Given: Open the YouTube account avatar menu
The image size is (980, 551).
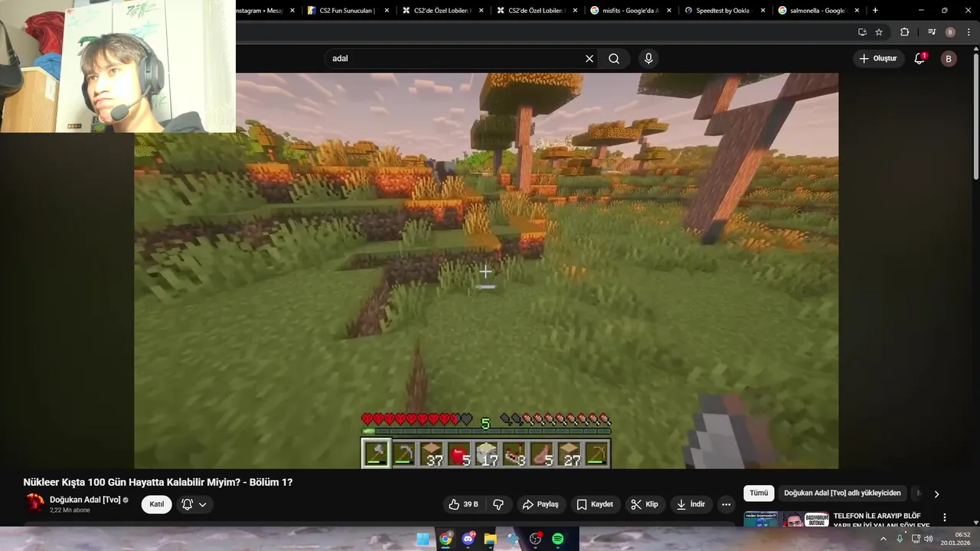Looking at the screenshot, I should (949, 58).
